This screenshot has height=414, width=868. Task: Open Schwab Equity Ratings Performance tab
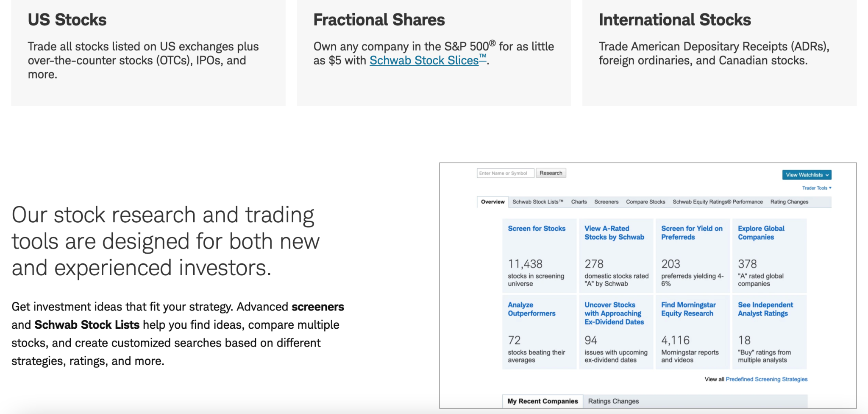pos(718,202)
